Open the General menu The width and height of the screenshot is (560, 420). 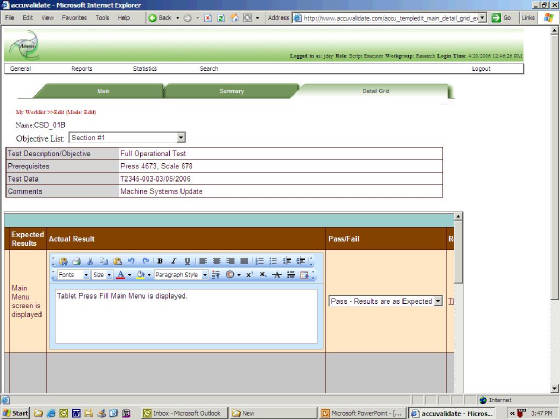(x=20, y=69)
